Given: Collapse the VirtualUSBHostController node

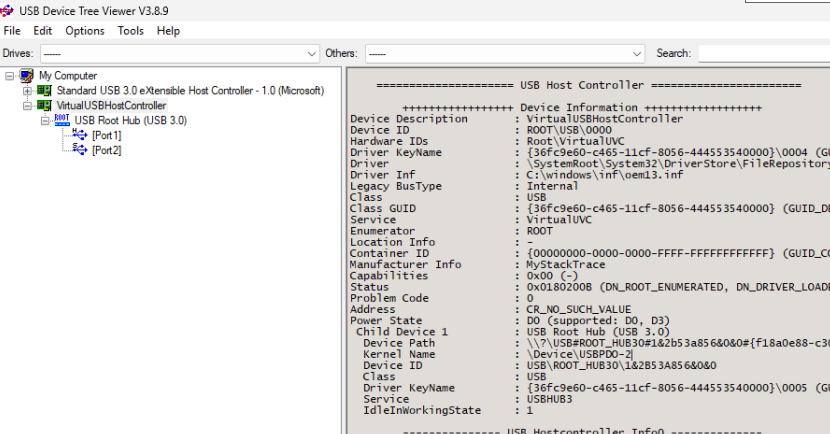Looking at the screenshot, I should 28,105.
